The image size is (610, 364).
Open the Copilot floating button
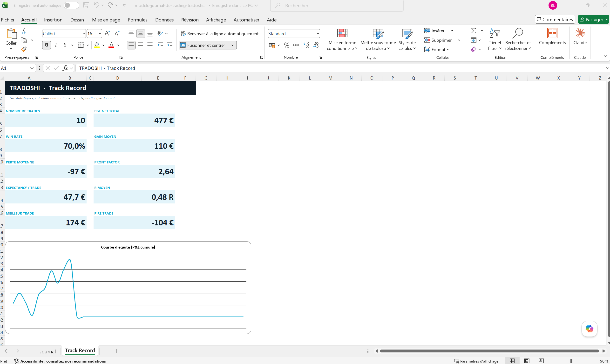point(589,329)
